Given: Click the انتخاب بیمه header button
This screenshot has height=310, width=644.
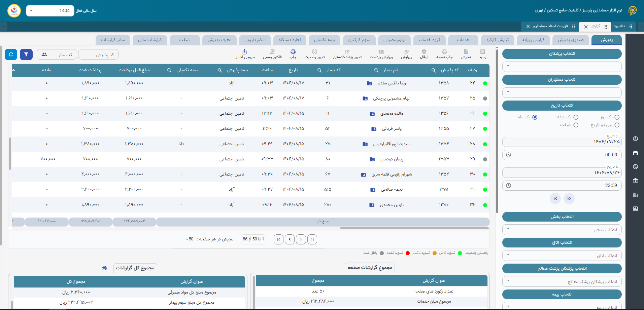Looking at the screenshot, I should 562,295.
